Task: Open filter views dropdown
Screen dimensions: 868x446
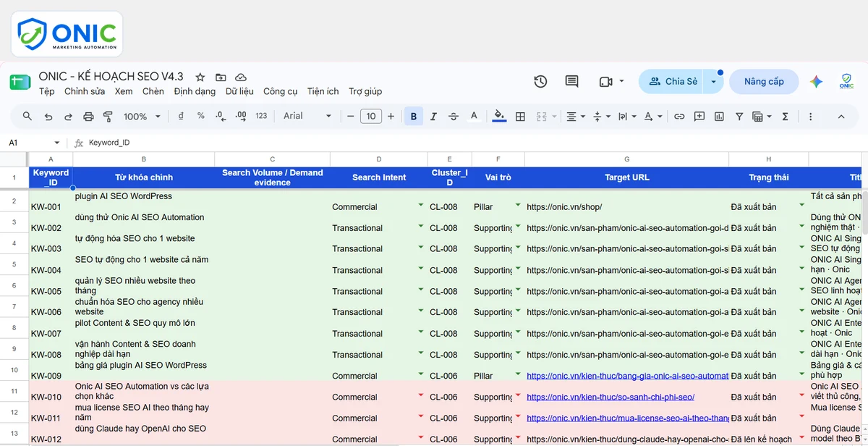Action: pyautogui.click(x=762, y=116)
